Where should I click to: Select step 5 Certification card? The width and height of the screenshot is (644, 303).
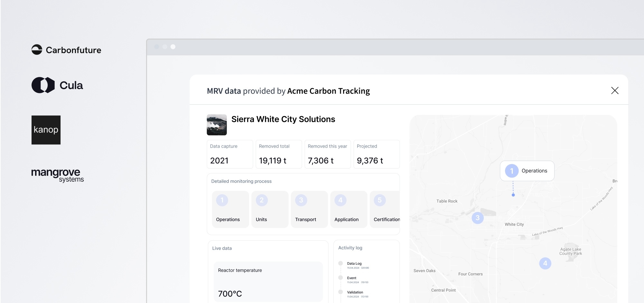click(385, 209)
